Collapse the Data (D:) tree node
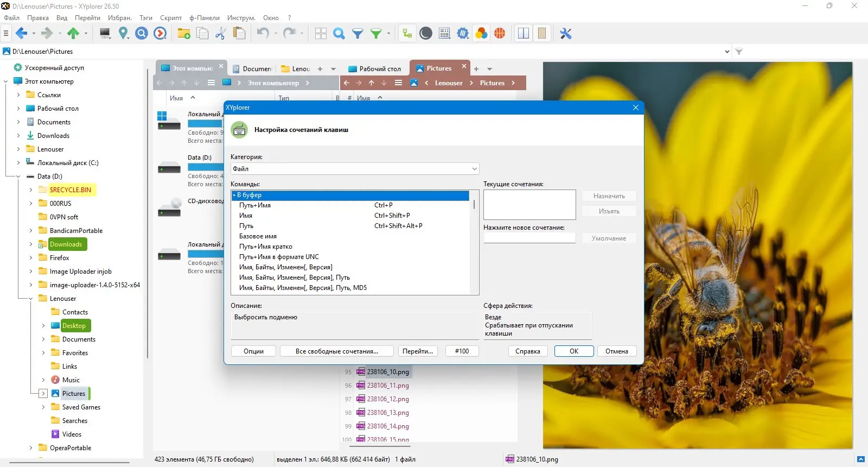This screenshot has height=467, width=868. 18,176
